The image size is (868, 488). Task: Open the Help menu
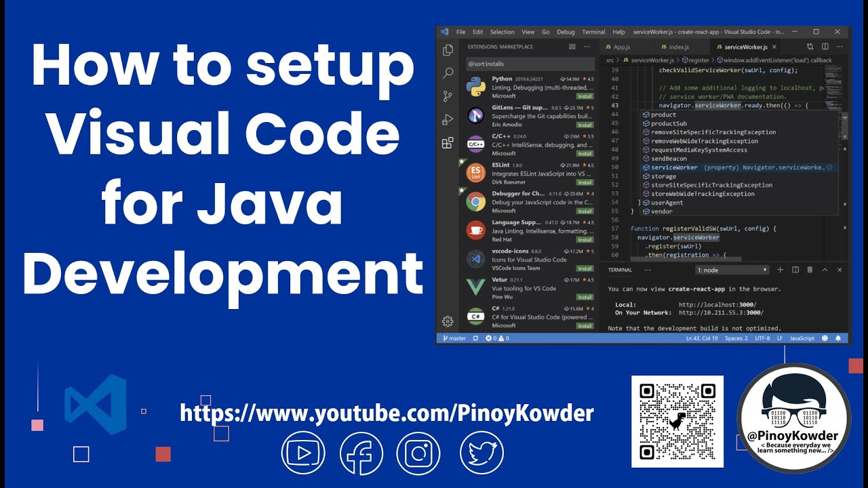(x=618, y=32)
